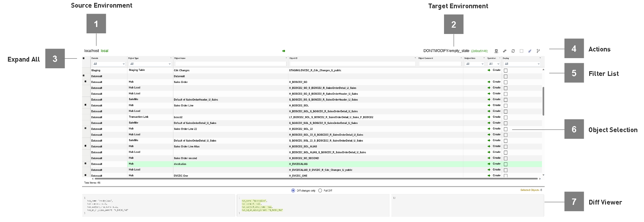The height and width of the screenshot is (222, 644).
Task: Collapse the Sales Order hub row
Action: pos(85,82)
